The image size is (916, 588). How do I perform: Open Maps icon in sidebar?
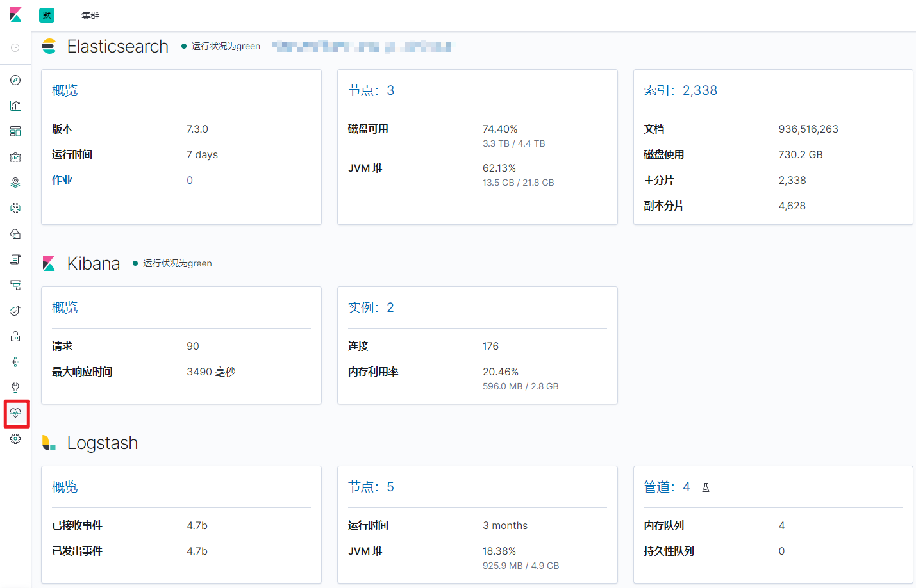click(15, 183)
